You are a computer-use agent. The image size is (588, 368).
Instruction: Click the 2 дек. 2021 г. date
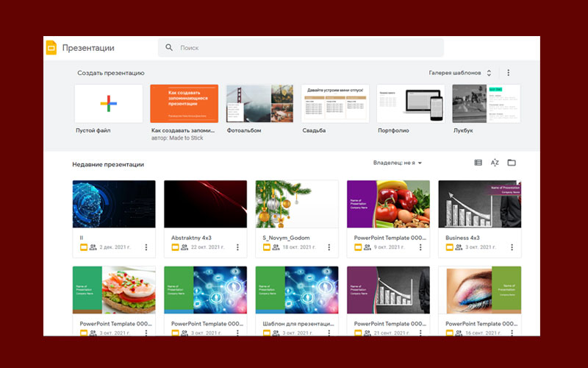[115, 247]
